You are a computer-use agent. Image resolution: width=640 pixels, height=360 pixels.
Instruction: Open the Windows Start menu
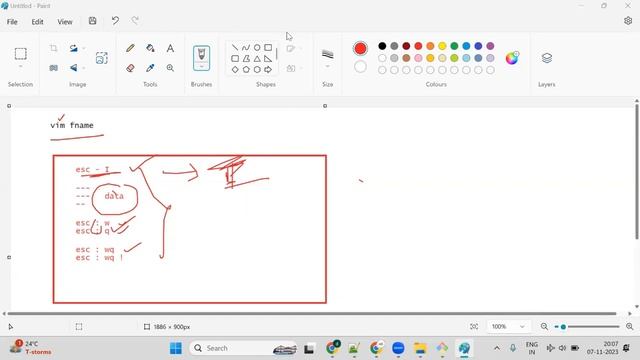tap(176, 348)
